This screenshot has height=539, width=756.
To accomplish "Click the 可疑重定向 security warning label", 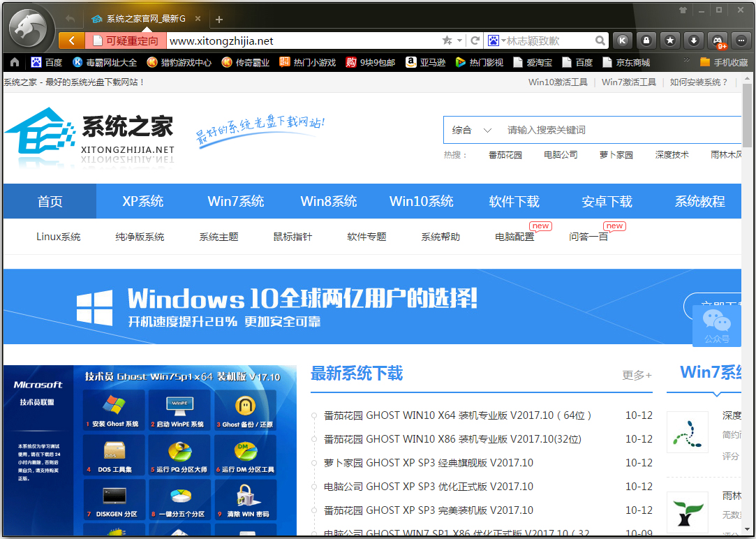I will [126, 41].
